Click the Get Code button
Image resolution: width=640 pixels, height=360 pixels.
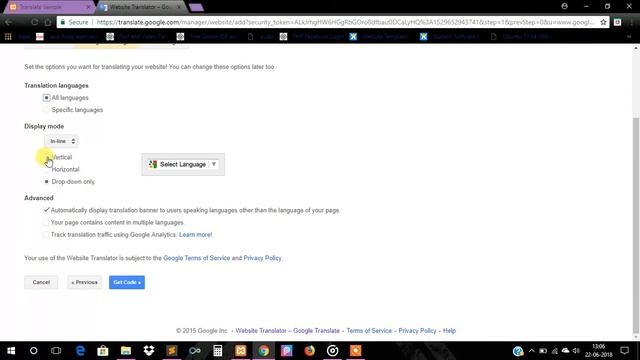pyautogui.click(x=127, y=282)
